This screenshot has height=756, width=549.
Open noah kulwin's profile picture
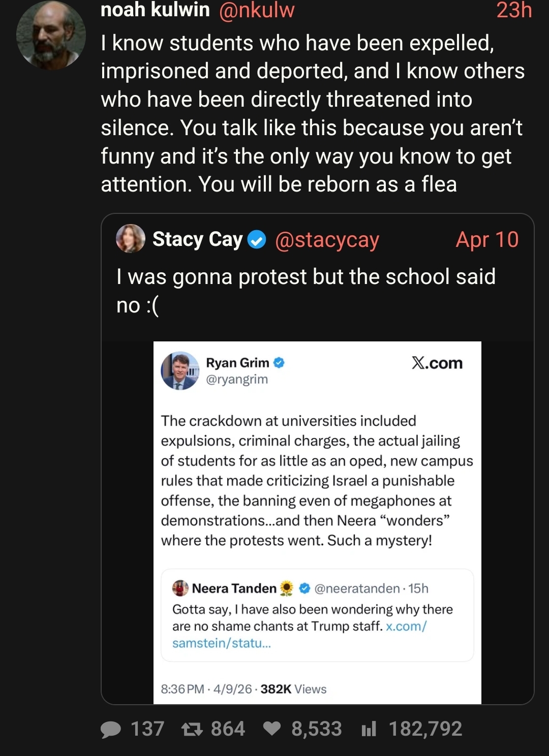click(x=51, y=36)
